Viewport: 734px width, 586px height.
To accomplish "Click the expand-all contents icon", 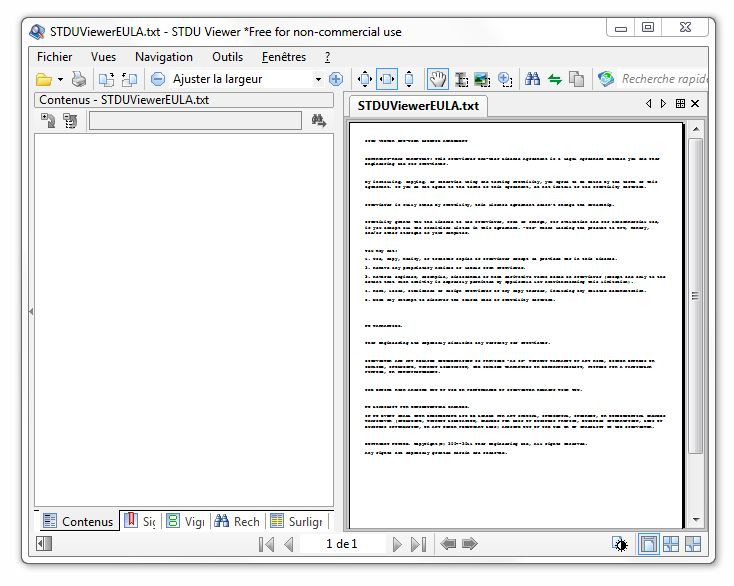I will [48, 120].
